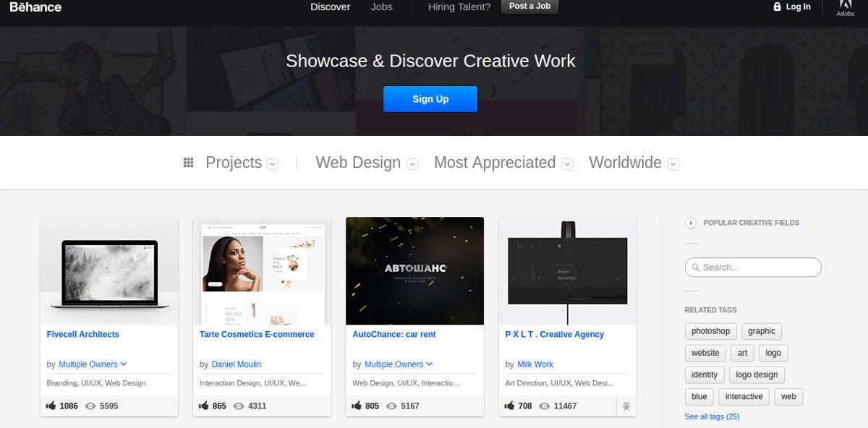Click the views eye icon on AutoChance card

click(x=391, y=406)
